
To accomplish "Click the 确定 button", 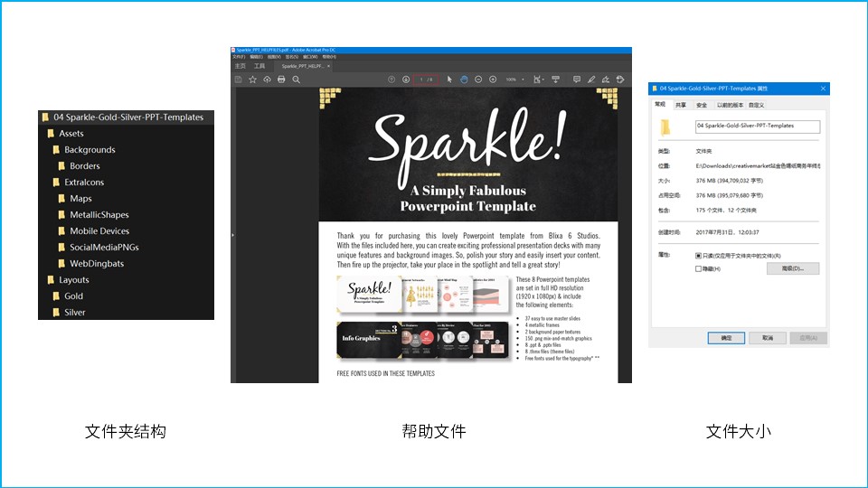I will 726,338.
